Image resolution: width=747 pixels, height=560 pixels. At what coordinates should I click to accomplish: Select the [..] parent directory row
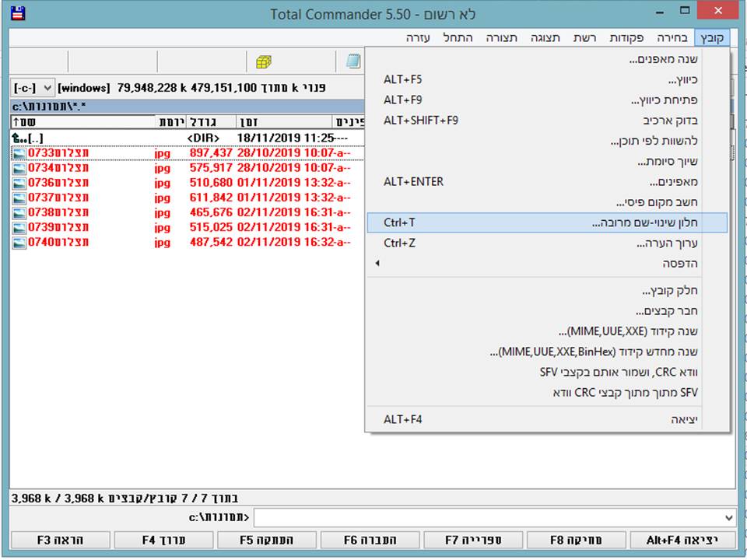click(188, 138)
